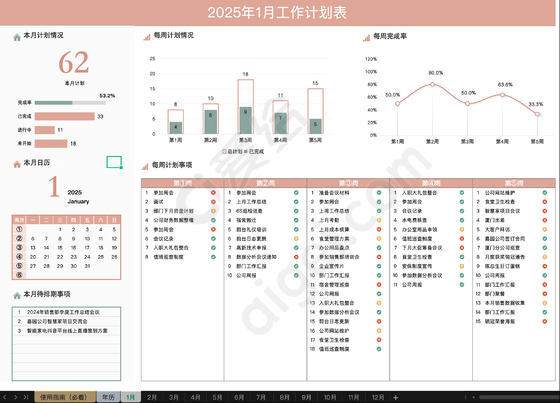Click week 2 公司周报 green status icon
Screen dimensions: 560x403
[296, 275]
